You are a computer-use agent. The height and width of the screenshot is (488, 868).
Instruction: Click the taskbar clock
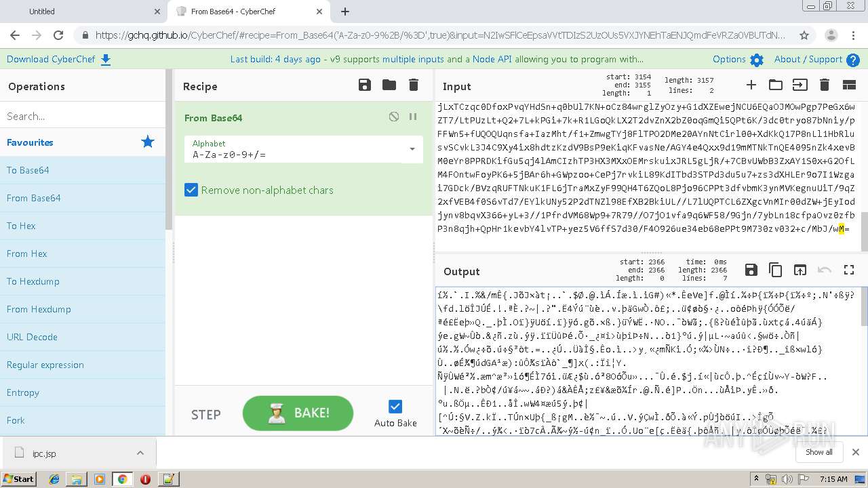pyautogui.click(x=833, y=479)
